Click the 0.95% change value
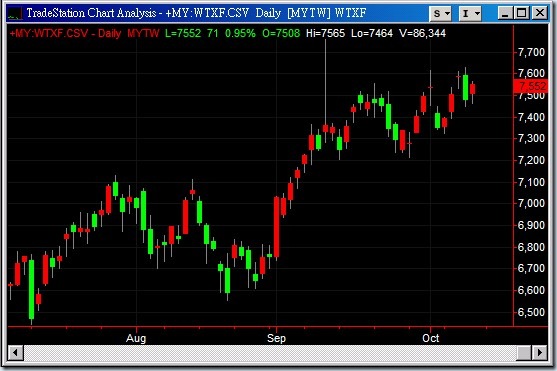The image size is (557, 371). click(240, 33)
